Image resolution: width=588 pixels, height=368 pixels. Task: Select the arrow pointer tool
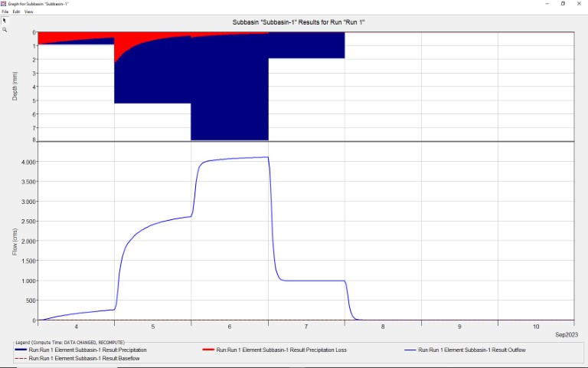point(4,21)
